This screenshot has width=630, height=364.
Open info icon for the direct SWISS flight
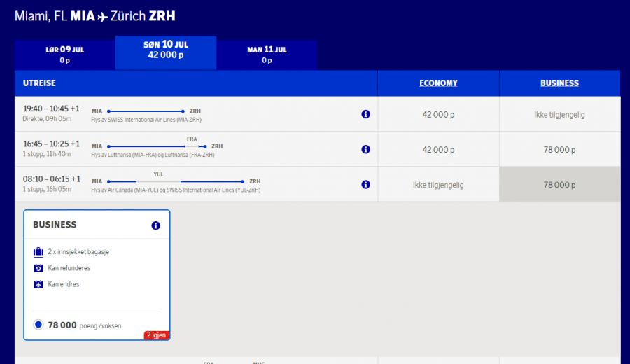(365, 114)
